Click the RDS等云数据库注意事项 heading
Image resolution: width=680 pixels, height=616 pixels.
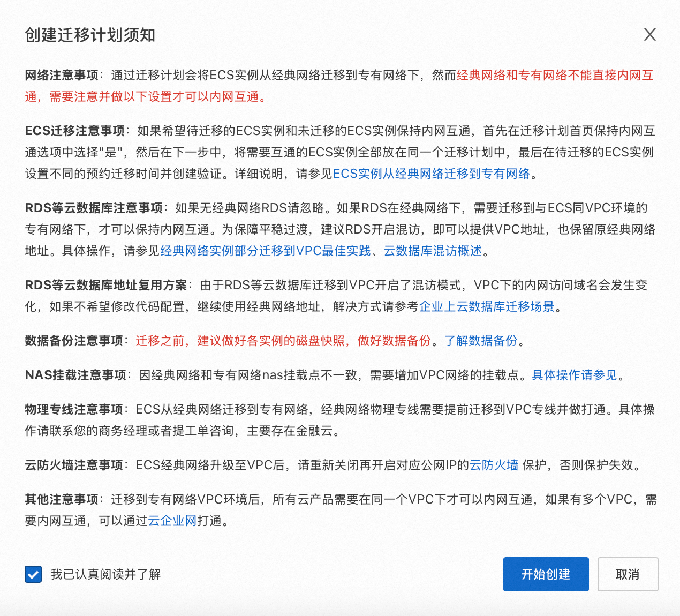point(94,208)
